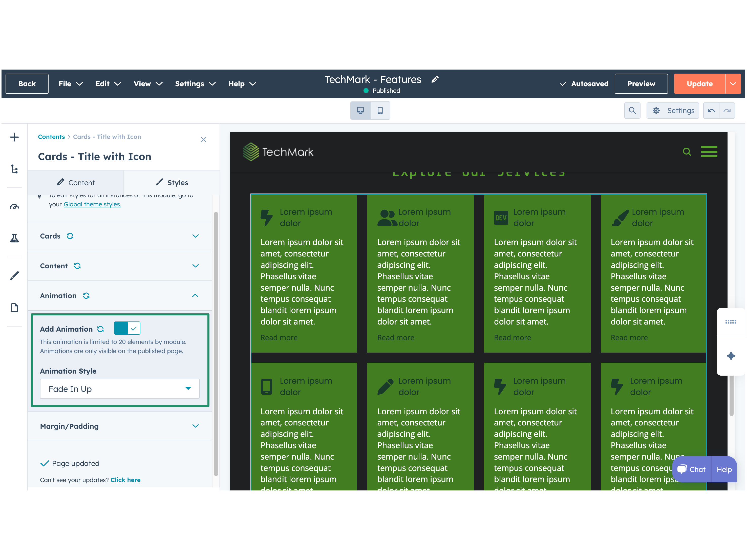The height and width of the screenshot is (560, 747).
Task: Open the Global theme styles link
Action: [92, 204]
